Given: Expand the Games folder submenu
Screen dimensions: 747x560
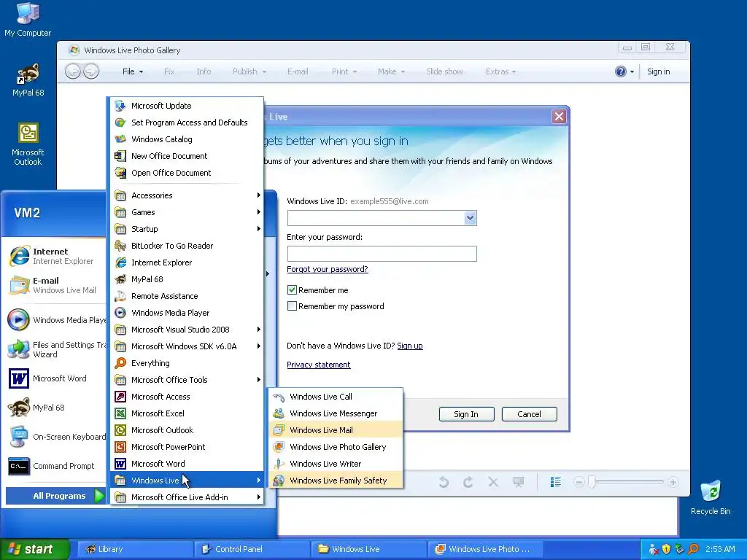Looking at the screenshot, I should 187,212.
